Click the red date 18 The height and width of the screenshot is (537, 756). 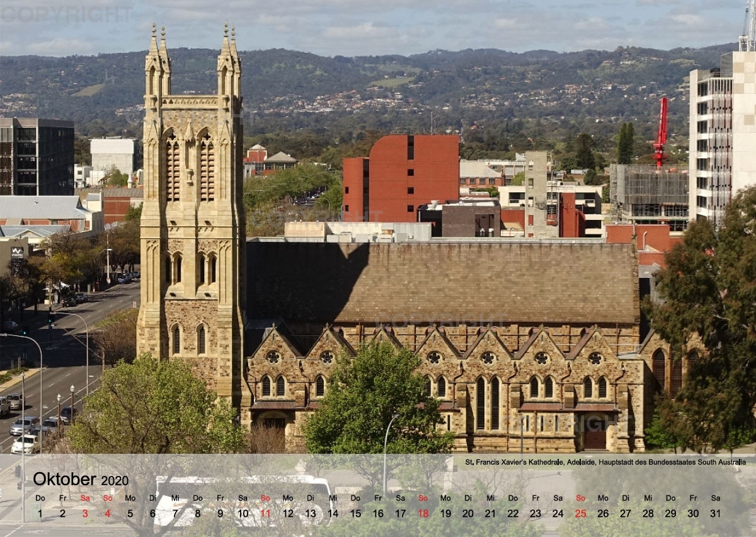point(423,513)
